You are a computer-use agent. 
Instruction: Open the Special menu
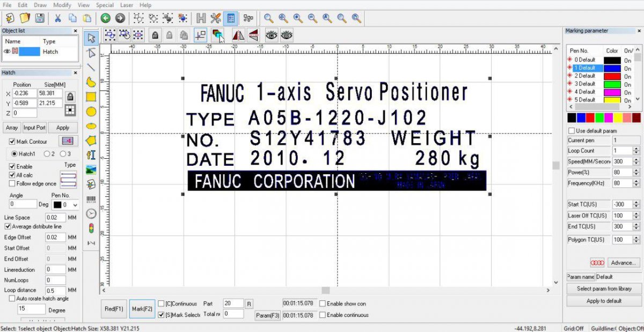(105, 5)
